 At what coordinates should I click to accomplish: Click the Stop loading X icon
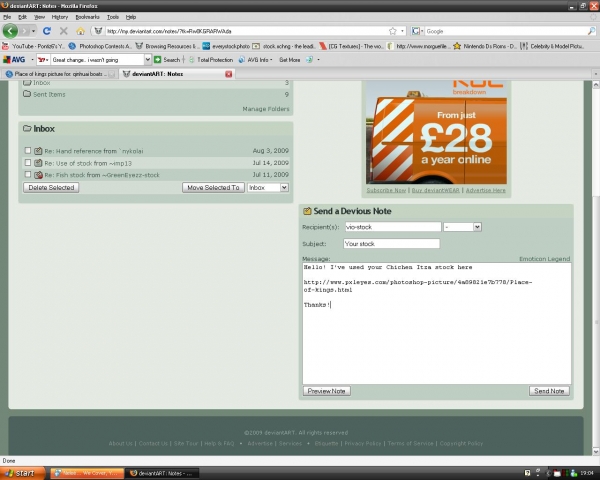[x=64, y=31]
